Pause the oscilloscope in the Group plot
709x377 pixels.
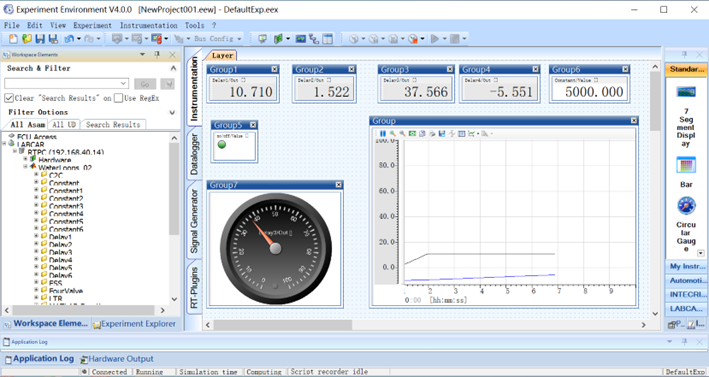[x=383, y=133]
